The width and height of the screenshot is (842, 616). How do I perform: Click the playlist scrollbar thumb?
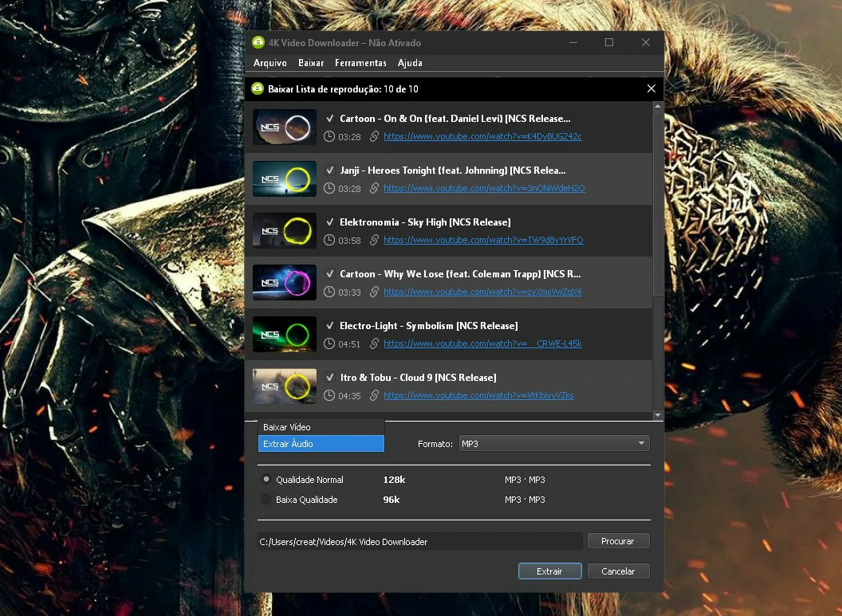(x=658, y=204)
